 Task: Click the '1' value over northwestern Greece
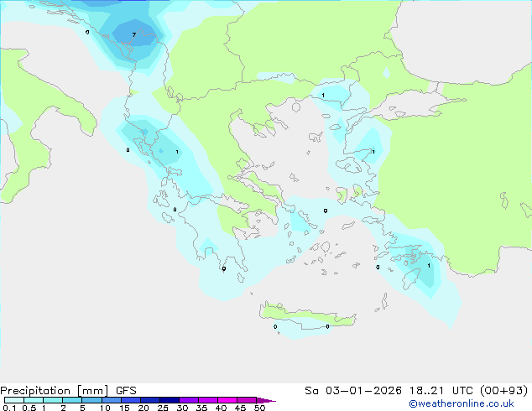[177, 152]
